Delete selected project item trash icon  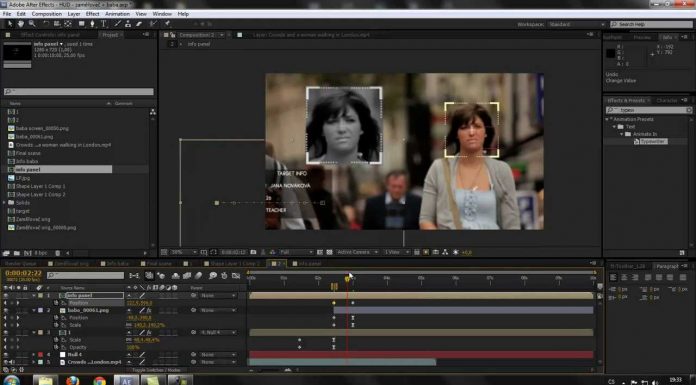pos(58,253)
